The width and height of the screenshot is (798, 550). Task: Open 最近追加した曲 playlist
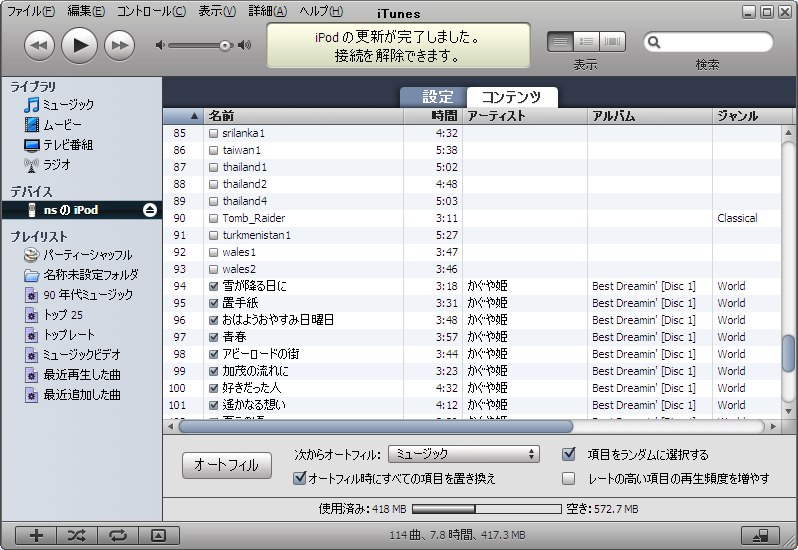click(72, 395)
